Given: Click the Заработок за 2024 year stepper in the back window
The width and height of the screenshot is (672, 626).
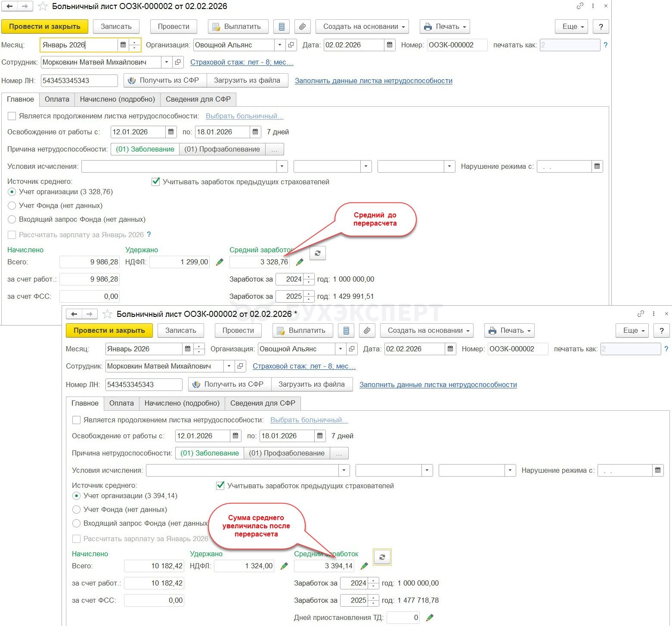Looking at the screenshot, I should click(x=309, y=279).
